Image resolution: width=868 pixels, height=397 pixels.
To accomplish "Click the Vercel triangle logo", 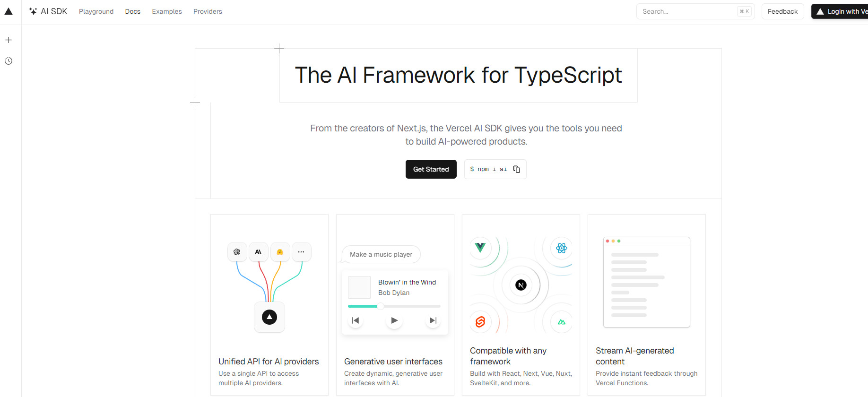I will pyautogui.click(x=9, y=11).
